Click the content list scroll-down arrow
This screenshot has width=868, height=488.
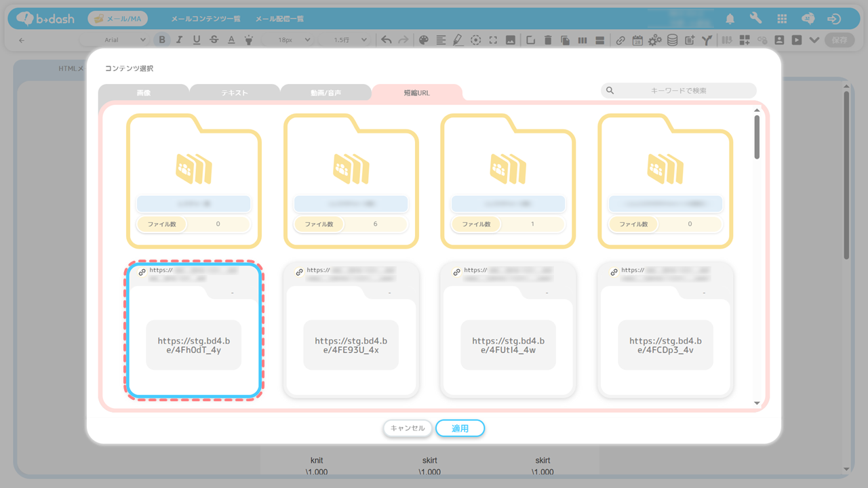[x=757, y=403]
